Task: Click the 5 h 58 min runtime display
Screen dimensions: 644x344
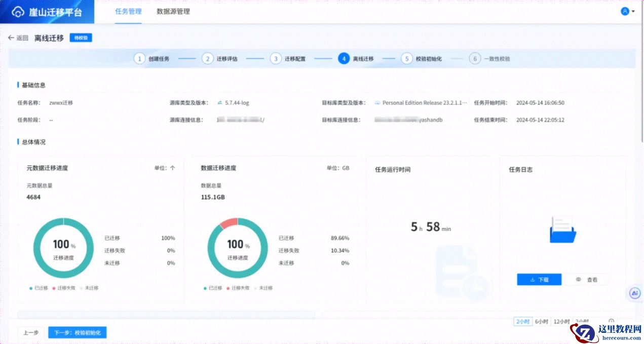Action: point(431,227)
